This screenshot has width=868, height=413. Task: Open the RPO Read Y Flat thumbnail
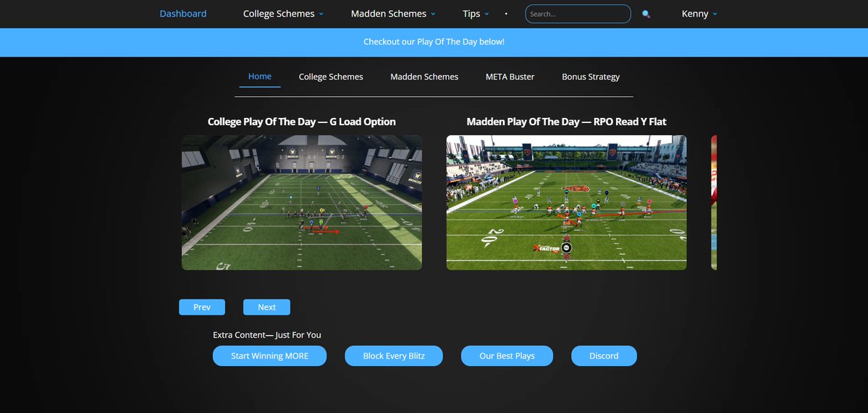tap(566, 203)
